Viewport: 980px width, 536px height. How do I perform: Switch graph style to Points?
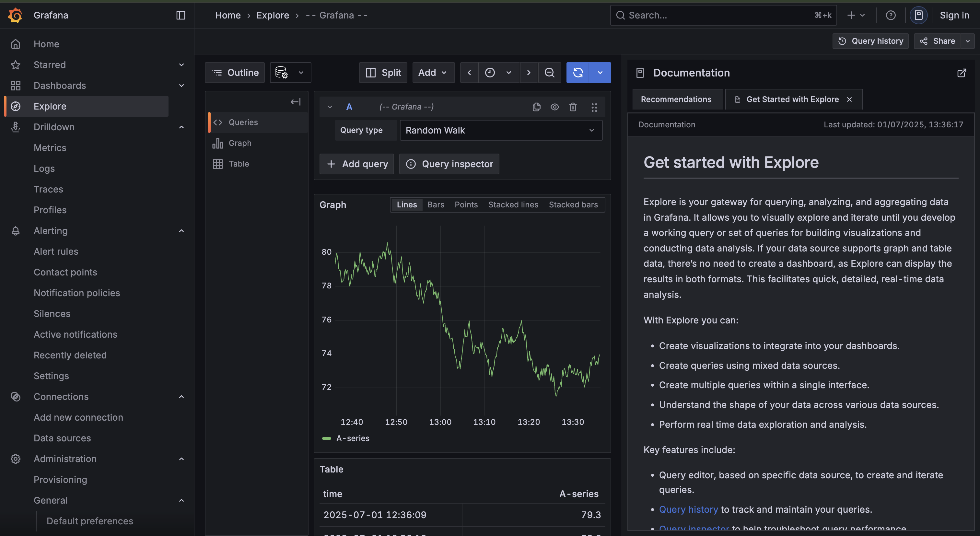[x=466, y=205]
